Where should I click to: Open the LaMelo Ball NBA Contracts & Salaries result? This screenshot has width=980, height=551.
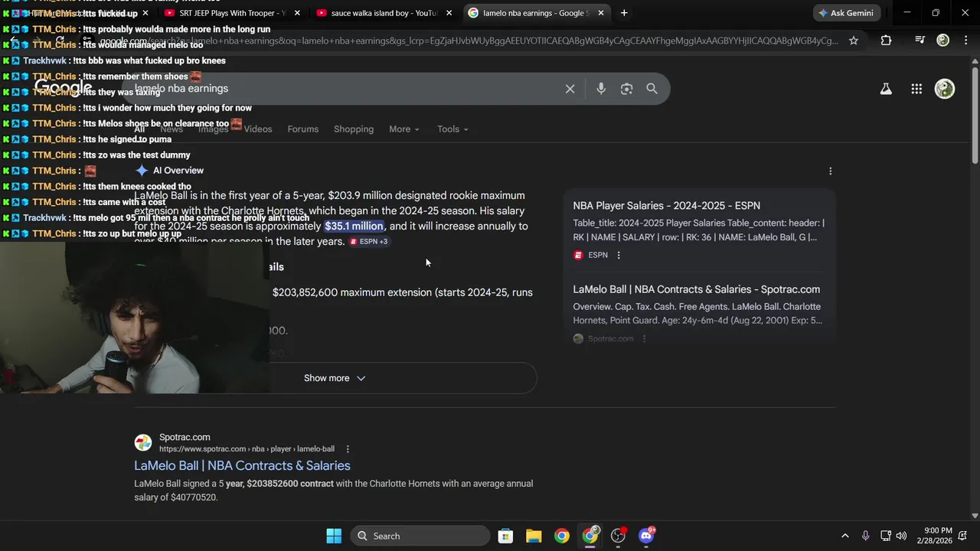click(x=242, y=466)
